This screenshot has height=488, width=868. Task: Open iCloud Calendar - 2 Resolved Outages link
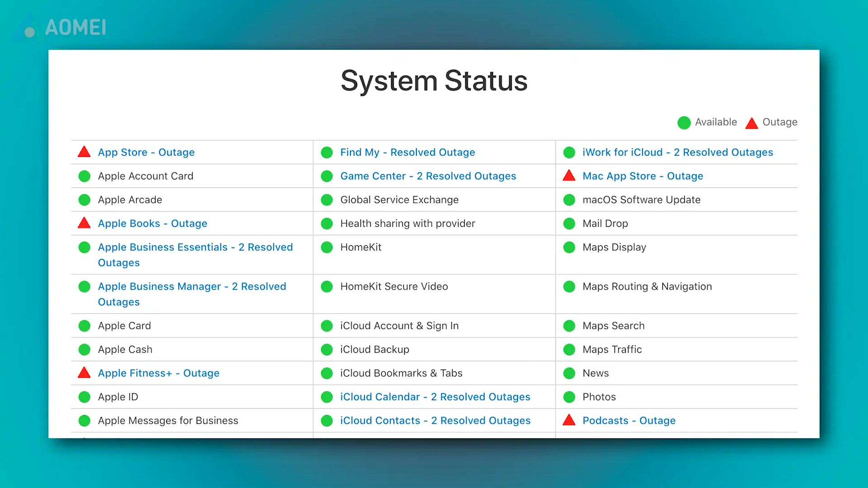[x=435, y=397]
